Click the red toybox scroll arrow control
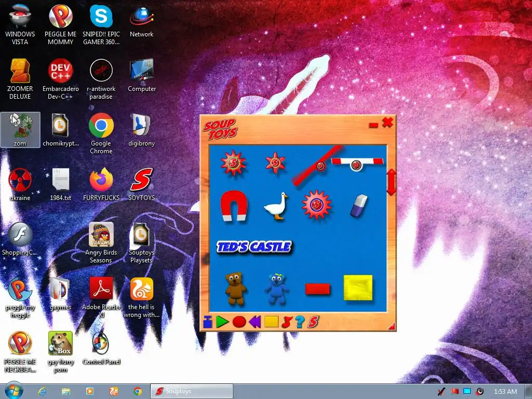532x399 pixels. (x=391, y=182)
